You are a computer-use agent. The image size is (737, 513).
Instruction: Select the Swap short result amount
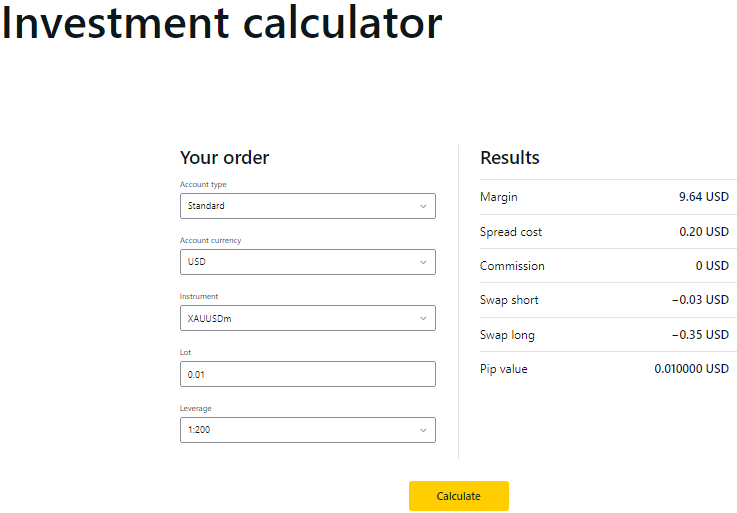pyautogui.click(x=699, y=300)
